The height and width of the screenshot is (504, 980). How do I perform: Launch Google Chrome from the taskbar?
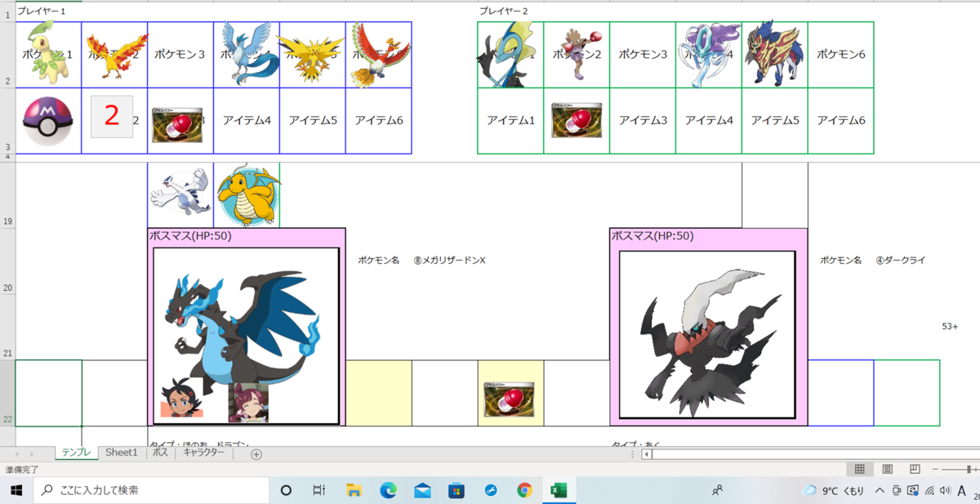[524, 490]
